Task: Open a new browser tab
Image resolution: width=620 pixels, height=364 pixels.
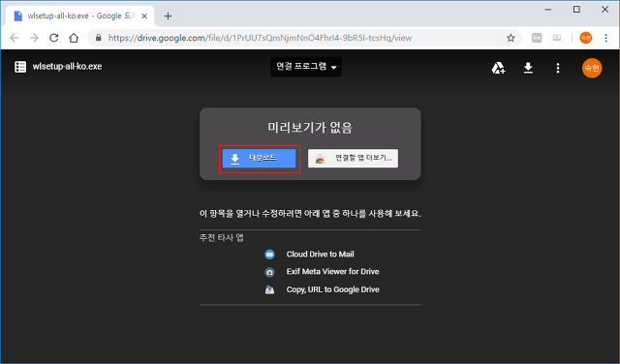Action: pos(168,16)
